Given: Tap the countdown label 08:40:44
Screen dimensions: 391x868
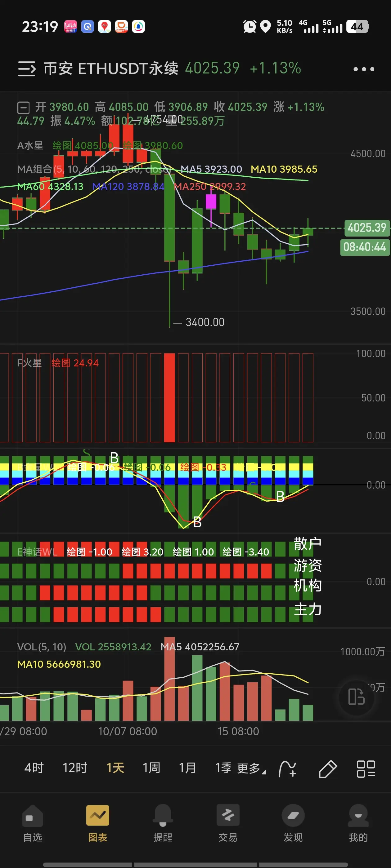Looking at the screenshot, I should pyautogui.click(x=365, y=247).
